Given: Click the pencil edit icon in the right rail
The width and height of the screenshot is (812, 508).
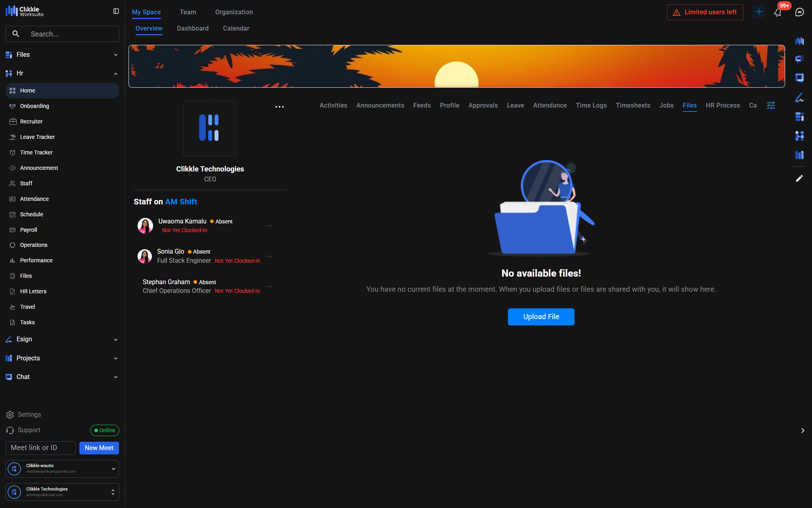Looking at the screenshot, I should click(x=799, y=179).
